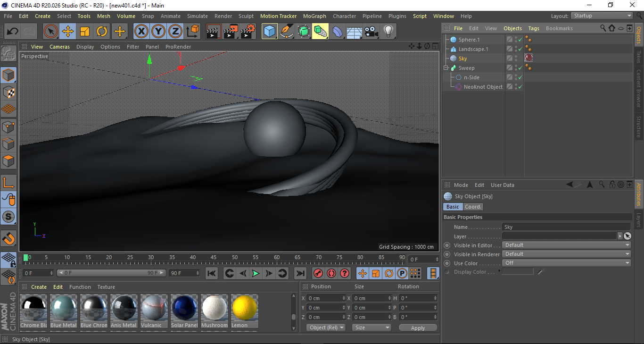
Task: Play animation forward
Action: click(x=256, y=273)
